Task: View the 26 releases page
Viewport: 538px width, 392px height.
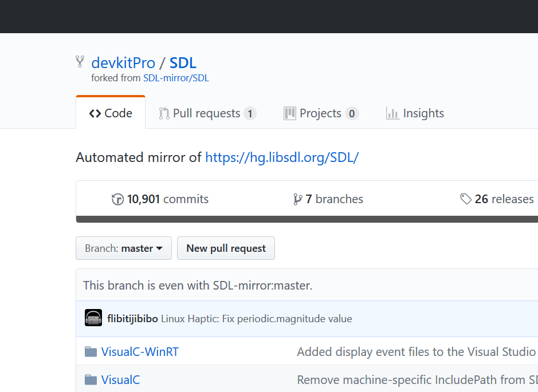Action: click(x=497, y=199)
